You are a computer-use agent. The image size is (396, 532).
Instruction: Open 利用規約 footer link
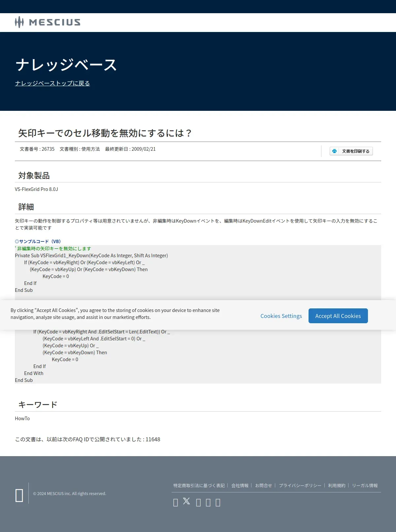click(337, 485)
